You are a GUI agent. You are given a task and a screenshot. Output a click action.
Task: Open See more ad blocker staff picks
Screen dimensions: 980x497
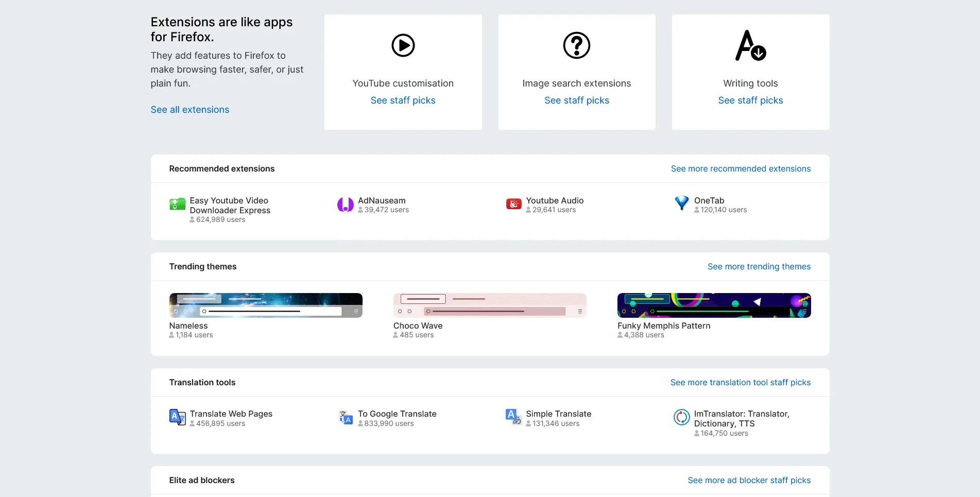[749, 479]
